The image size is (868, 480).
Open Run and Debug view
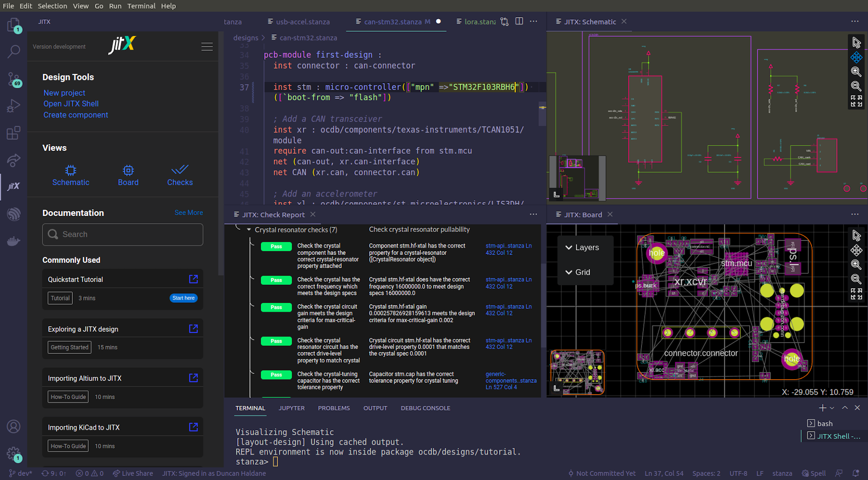point(14,106)
